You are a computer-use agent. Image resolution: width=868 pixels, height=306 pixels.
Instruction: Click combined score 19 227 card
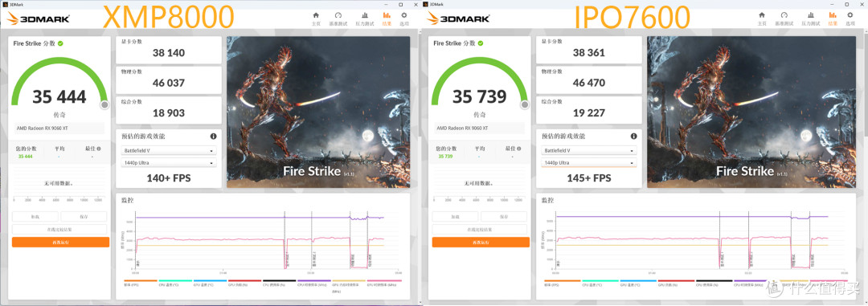[589, 109]
